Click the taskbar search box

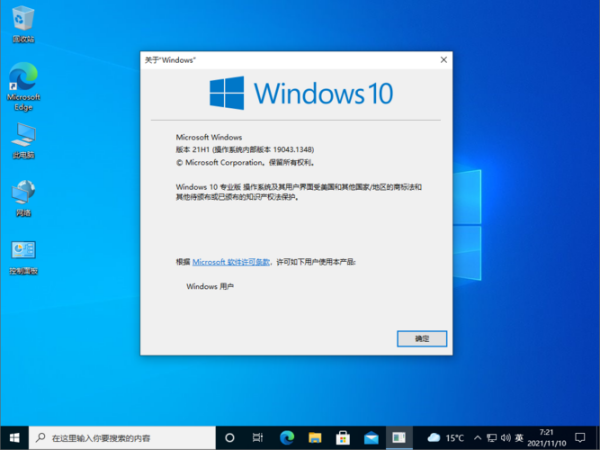point(122,438)
